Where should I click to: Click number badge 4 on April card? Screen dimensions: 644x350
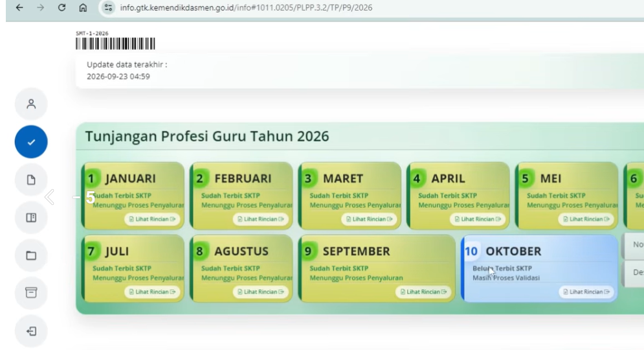coord(416,178)
